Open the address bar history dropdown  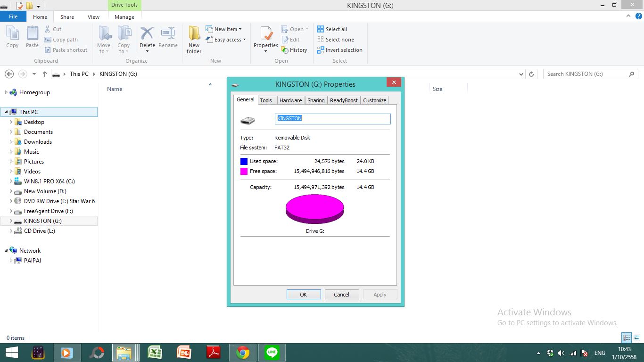click(521, 74)
